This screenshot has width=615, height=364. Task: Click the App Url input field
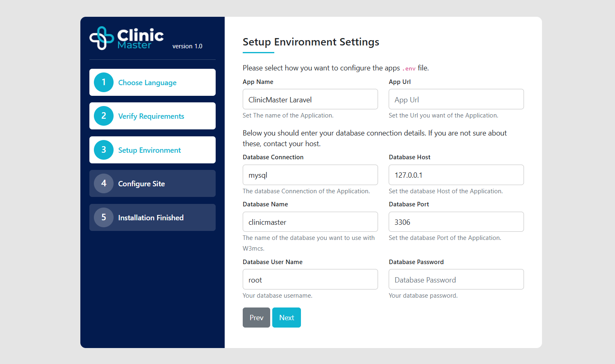(456, 99)
